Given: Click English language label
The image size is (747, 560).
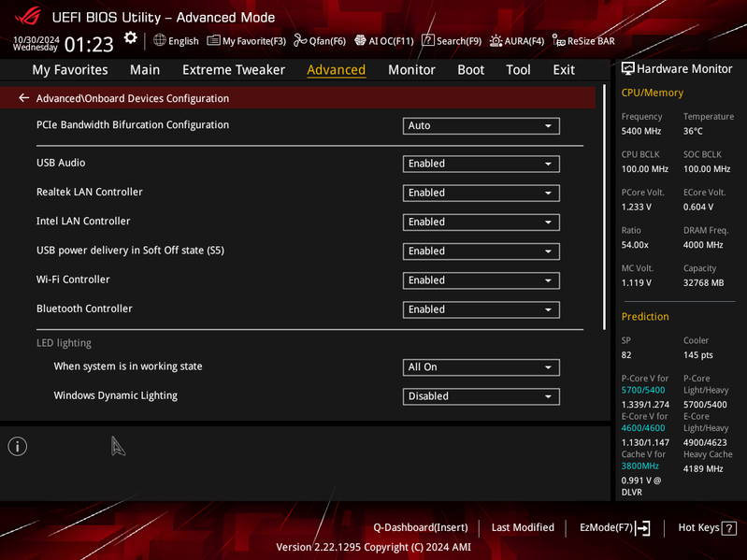Looking at the screenshot, I should [x=183, y=41].
